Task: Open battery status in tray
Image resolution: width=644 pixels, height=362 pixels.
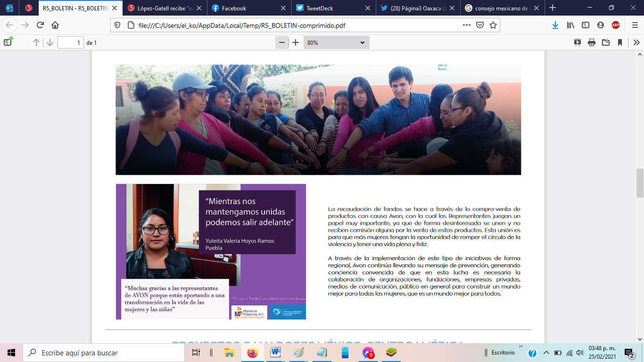Action: [x=558, y=353]
